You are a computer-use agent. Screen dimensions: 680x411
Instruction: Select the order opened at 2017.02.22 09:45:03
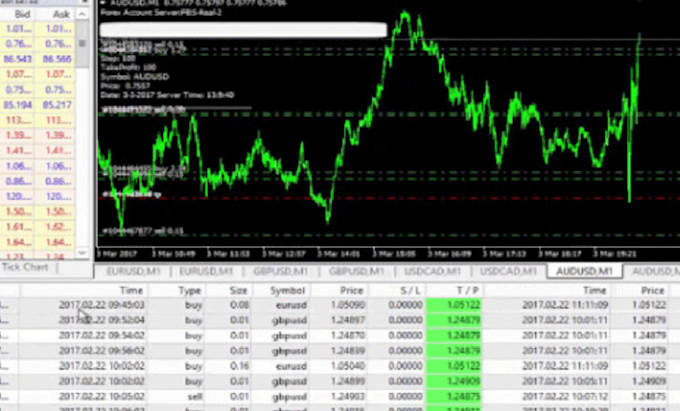click(x=340, y=305)
